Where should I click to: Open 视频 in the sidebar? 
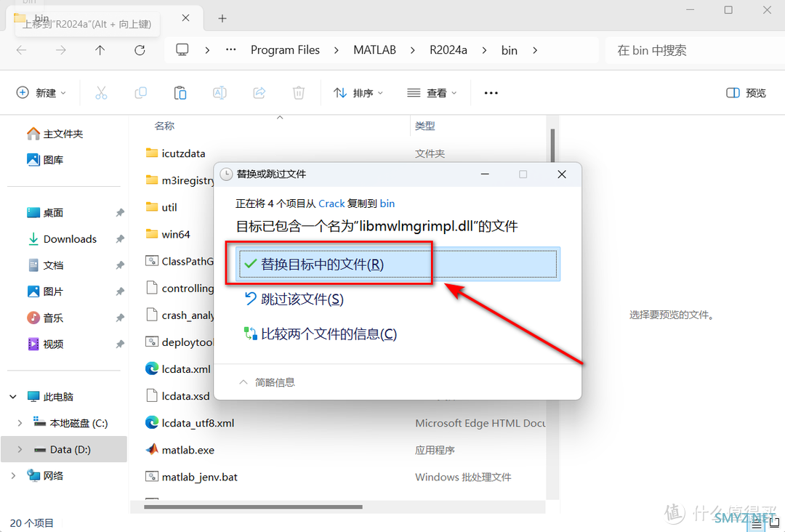44,344
